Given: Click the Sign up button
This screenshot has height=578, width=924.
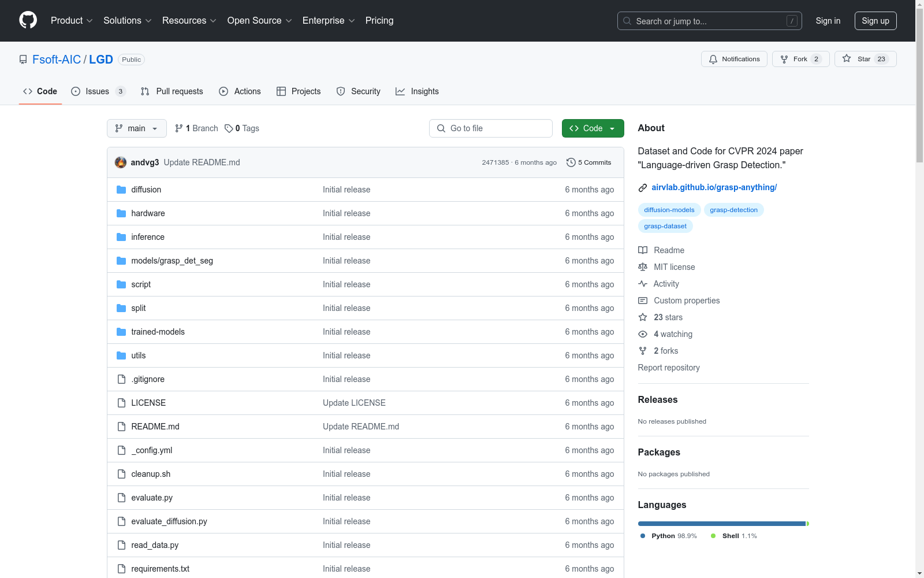Looking at the screenshot, I should point(875,21).
